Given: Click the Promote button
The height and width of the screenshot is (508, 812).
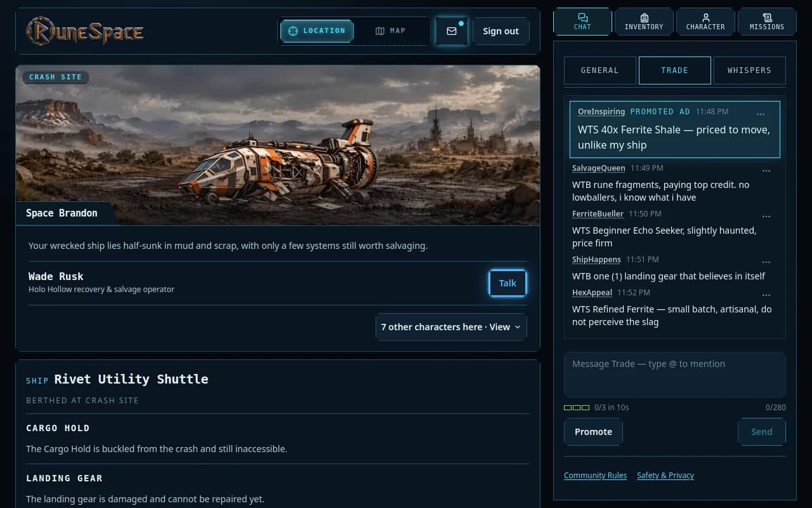Looking at the screenshot, I should (593, 432).
